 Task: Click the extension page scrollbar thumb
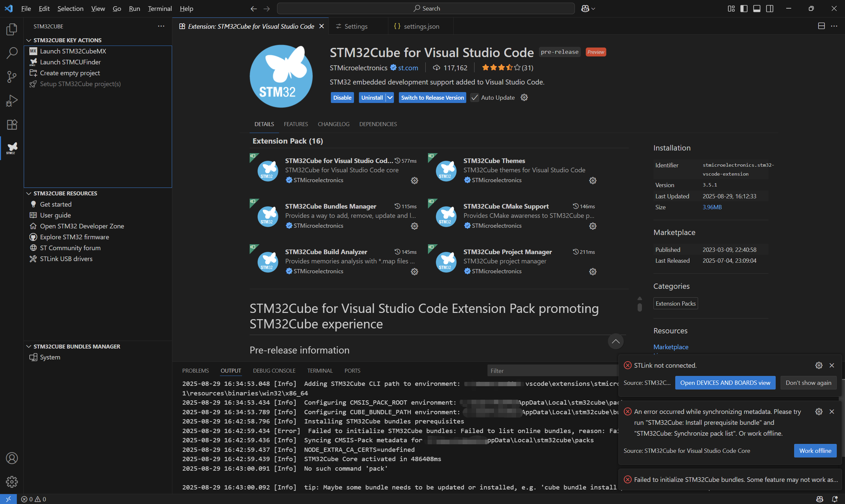(x=639, y=307)
